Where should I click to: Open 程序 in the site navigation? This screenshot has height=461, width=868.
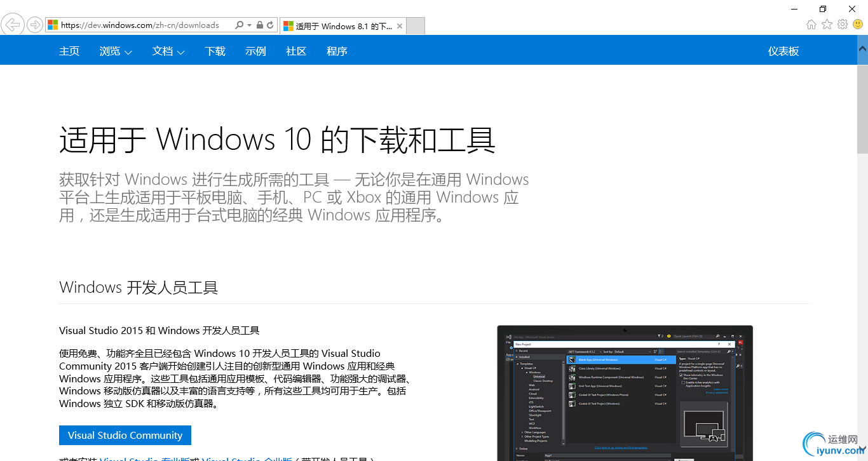coord(337,51)
